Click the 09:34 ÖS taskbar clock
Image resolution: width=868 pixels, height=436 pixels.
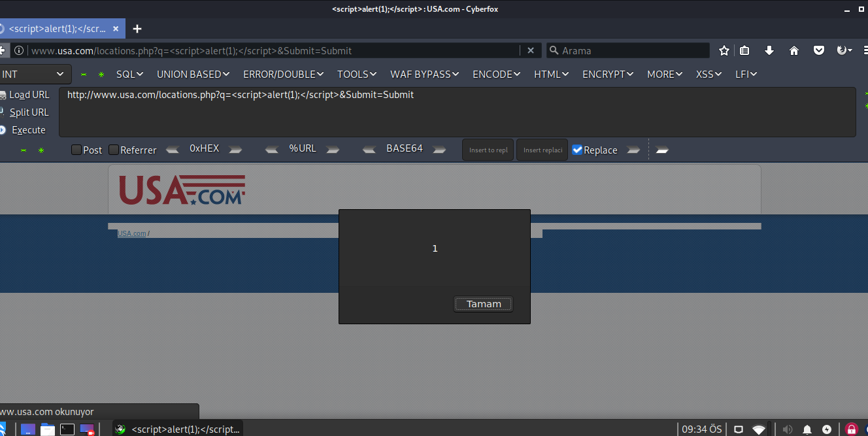coord(702,429)
